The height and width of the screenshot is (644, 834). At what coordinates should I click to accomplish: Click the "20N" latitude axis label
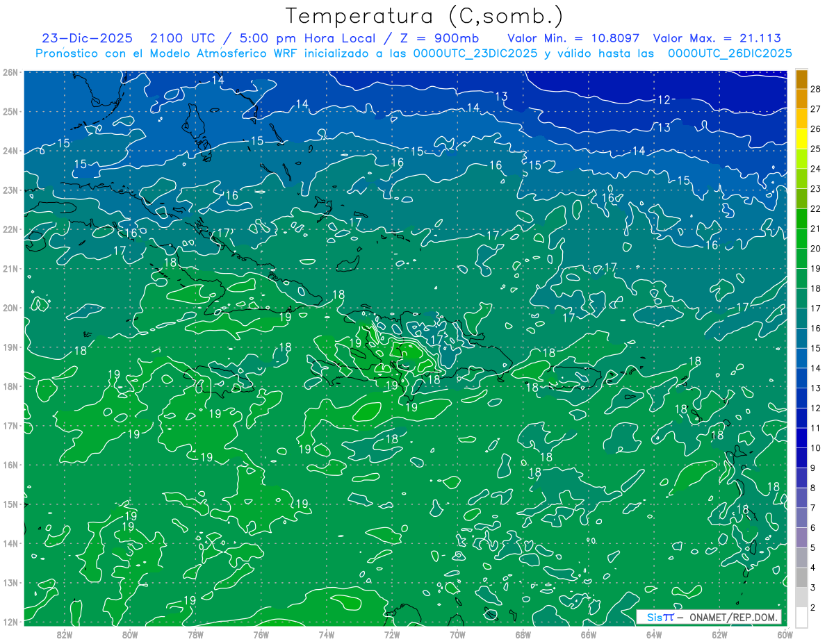pyautogui.click(x=10, y=308)
